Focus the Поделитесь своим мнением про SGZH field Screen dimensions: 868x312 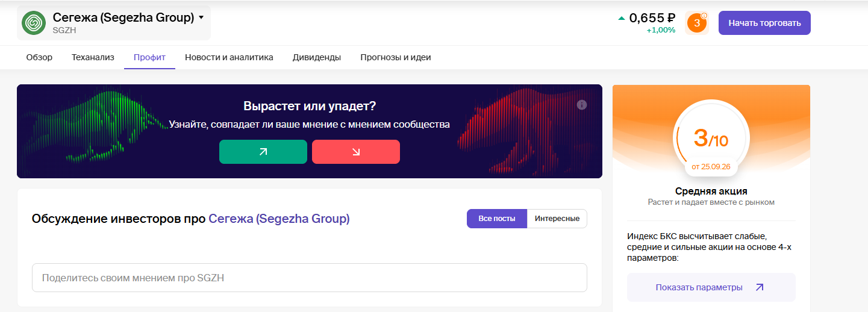pos(310,278)
